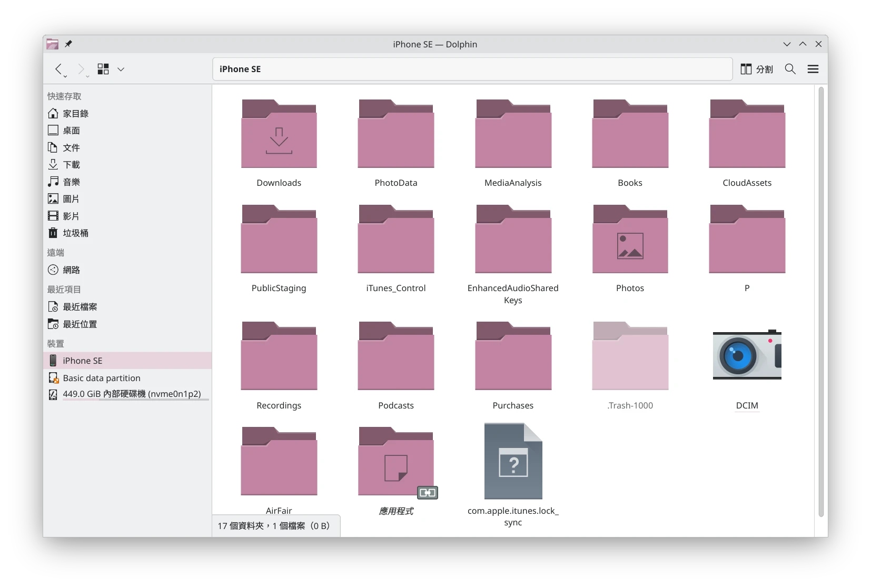871x588 pixels.
Task: Expand the view mode dropdown chevron
Action: point(121,69)
